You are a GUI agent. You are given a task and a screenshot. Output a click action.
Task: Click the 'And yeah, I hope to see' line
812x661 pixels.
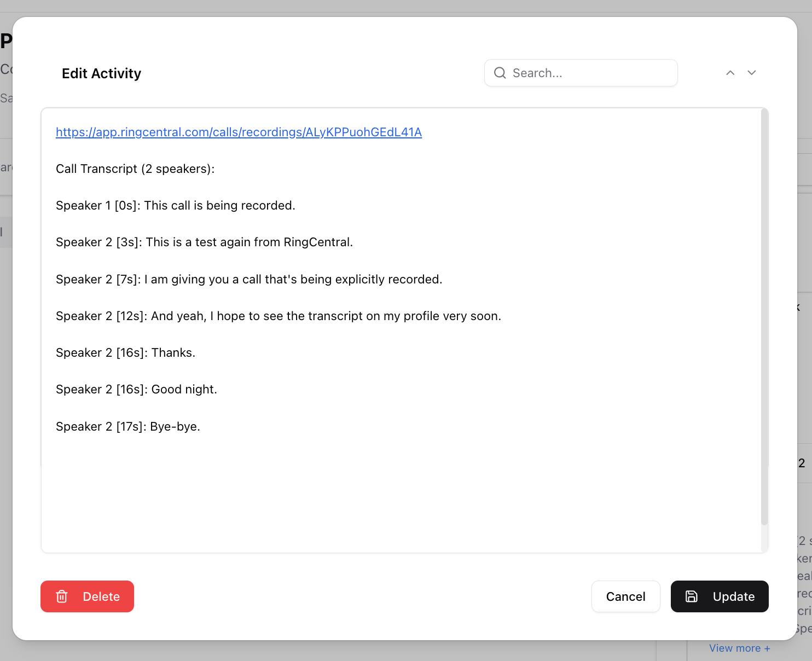279,316
